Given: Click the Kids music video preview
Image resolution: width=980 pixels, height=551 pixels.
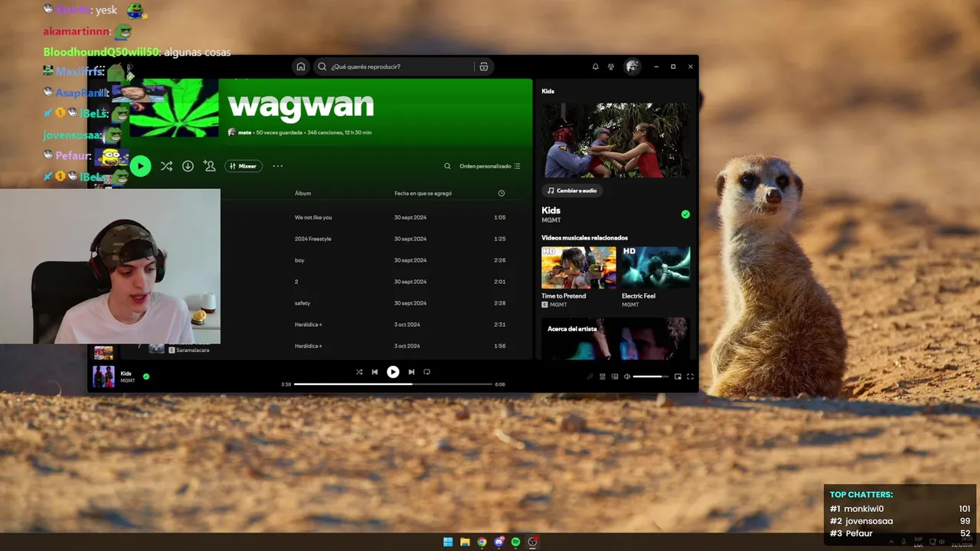Looking at the screenshot, I should [616, 140].
